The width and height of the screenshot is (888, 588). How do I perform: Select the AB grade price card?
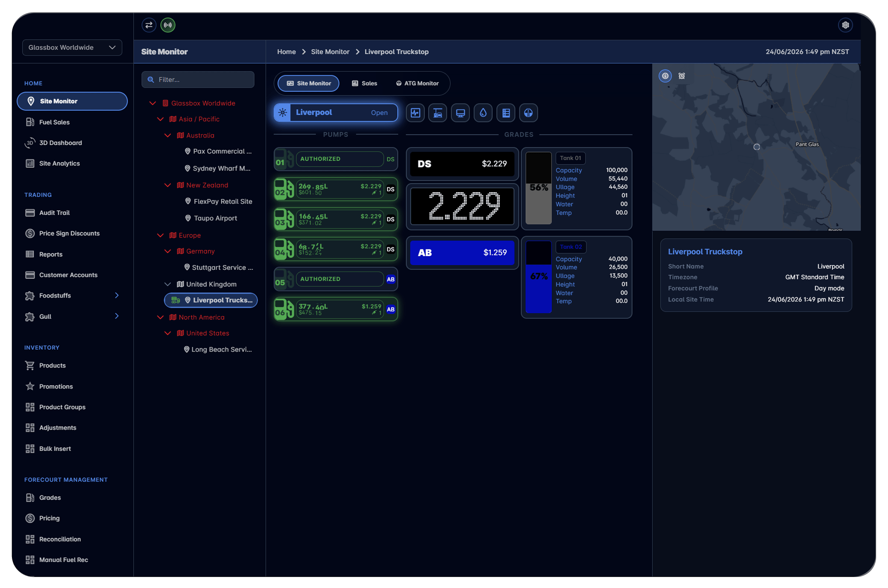tap(462, 253)
